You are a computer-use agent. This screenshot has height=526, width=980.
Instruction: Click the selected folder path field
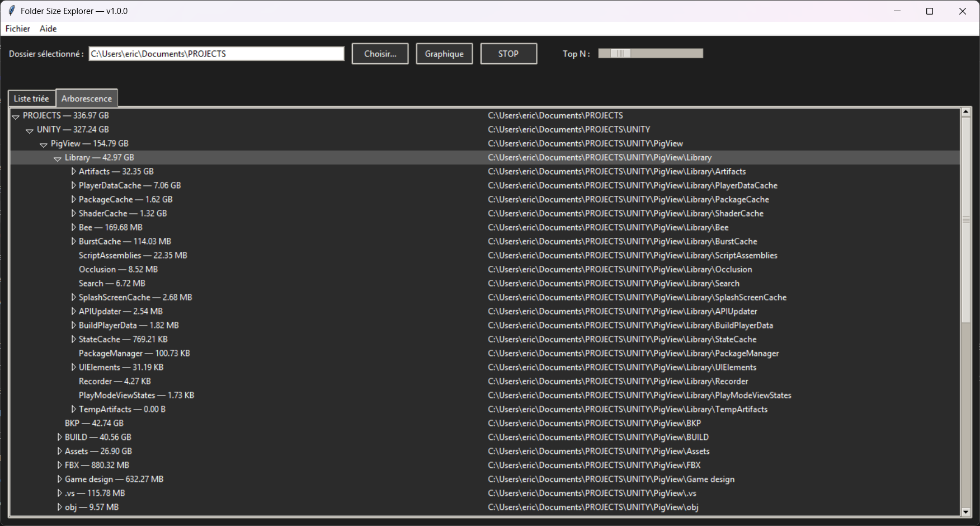216,54
